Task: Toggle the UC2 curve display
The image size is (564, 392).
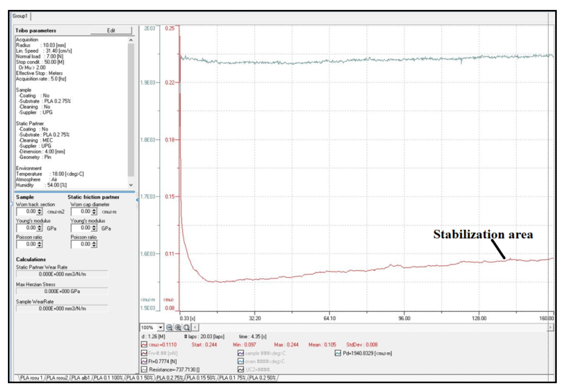Action: (x=241, y=370)
